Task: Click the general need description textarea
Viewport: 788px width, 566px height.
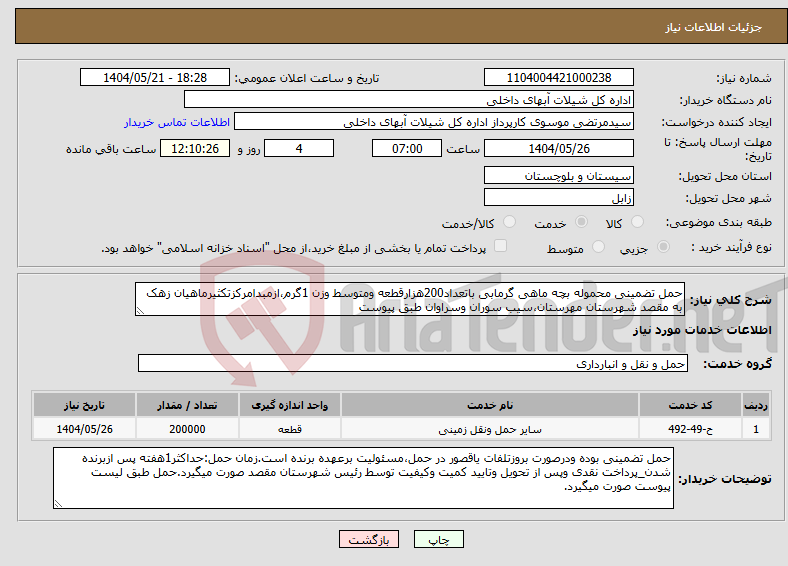Action: point(410,299)
